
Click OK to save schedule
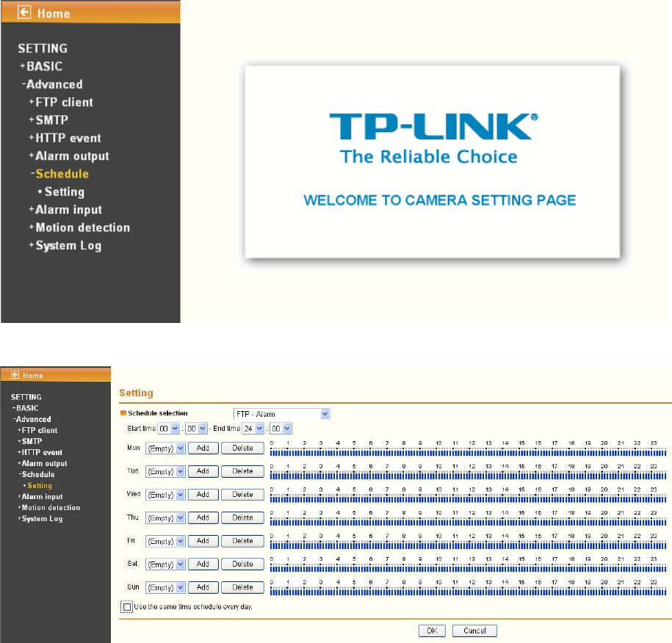[432, 631]
